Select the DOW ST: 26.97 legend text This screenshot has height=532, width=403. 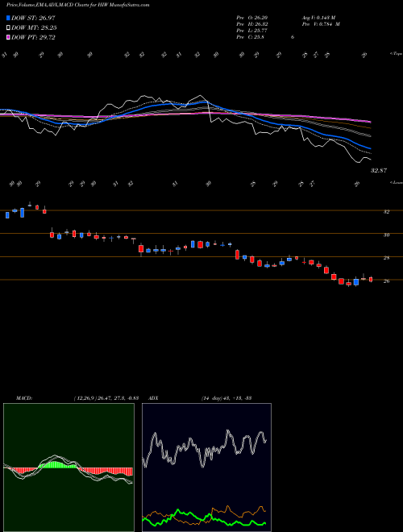coord(33,18)
